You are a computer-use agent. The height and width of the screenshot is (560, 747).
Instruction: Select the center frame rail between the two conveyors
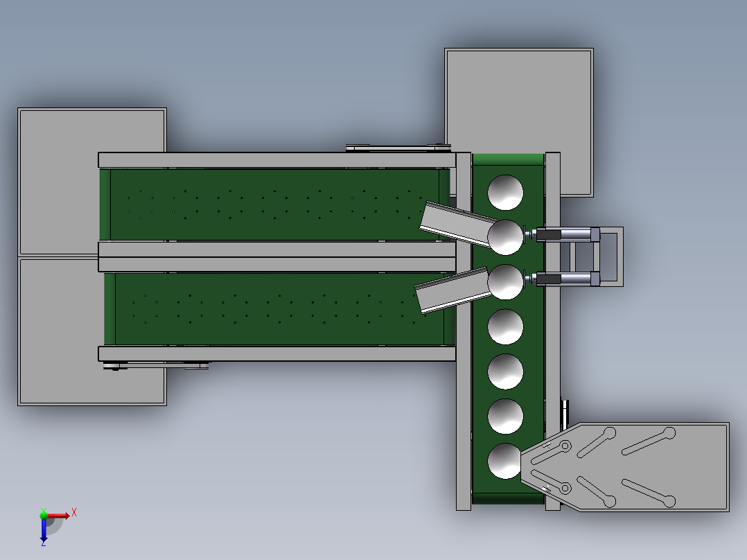[276, 257]
